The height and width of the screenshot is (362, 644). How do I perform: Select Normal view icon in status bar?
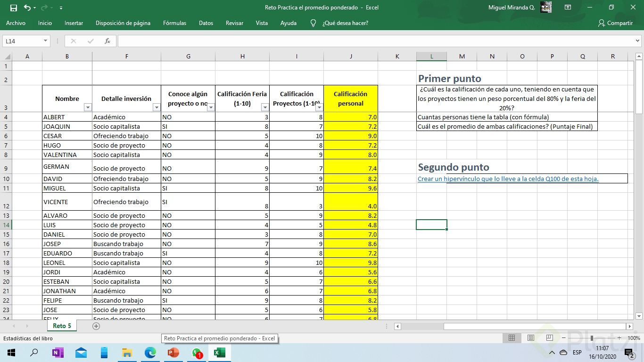[512, 338]
